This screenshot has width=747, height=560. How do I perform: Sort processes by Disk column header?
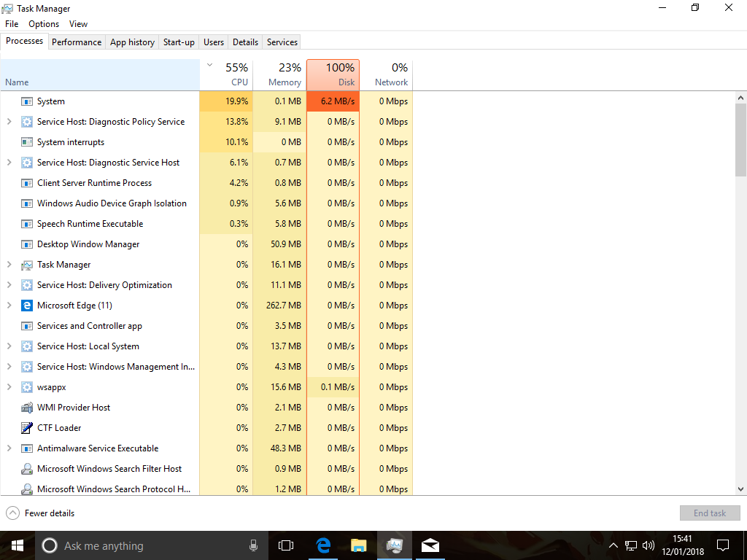[333, 75]
